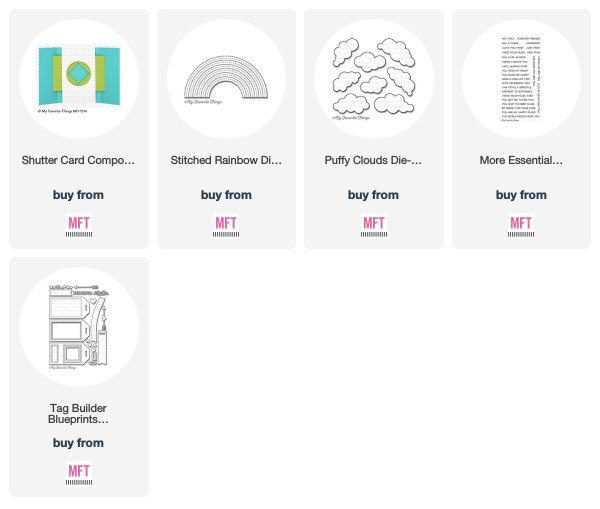Screen dimensions: 600x509
Task: Open the Stitched Rainbow die thumbnail
Action: coord(226,79)
